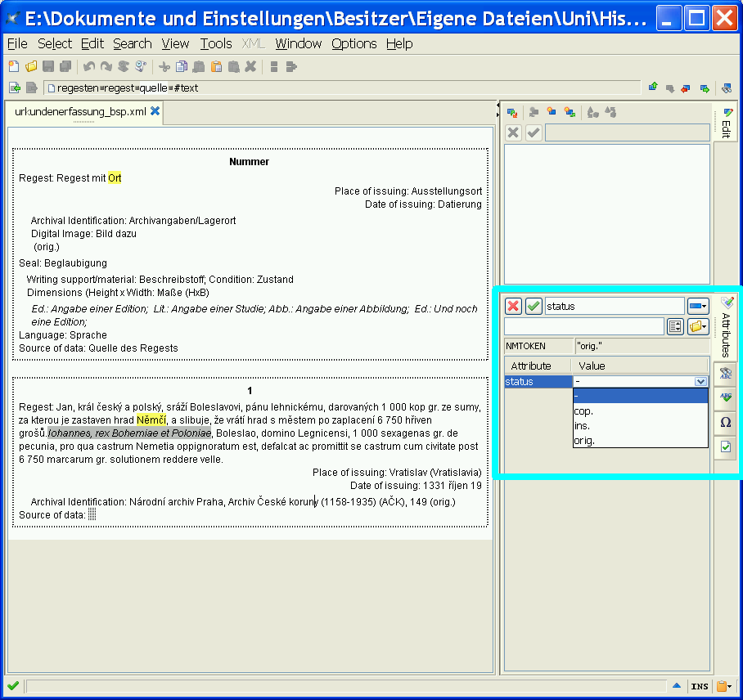Click the Delete X toolbar icon
This screenshot has width=743, height=700.
click(250, 67)
